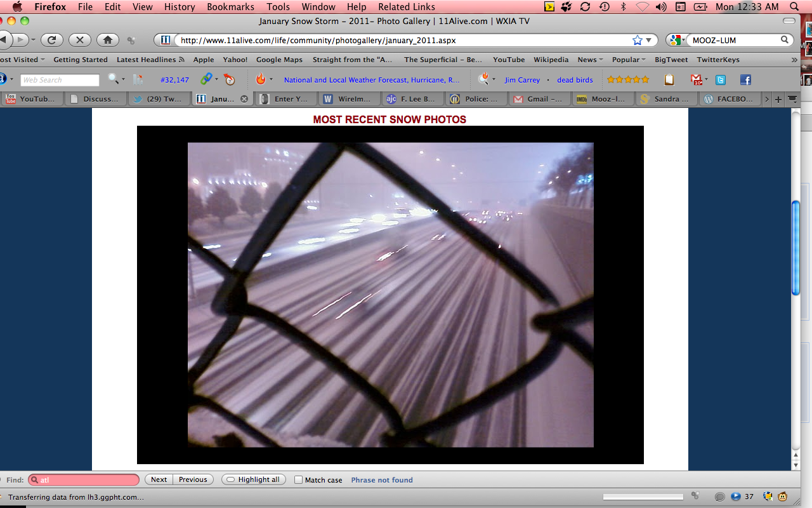
Task: Click the five-star rating toolbar icon
Action: [x=628, y=80]
